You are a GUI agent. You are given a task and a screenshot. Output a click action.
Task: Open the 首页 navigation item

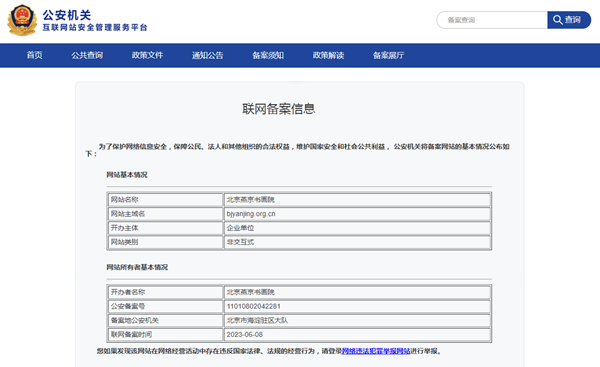[x=34, y=55]
